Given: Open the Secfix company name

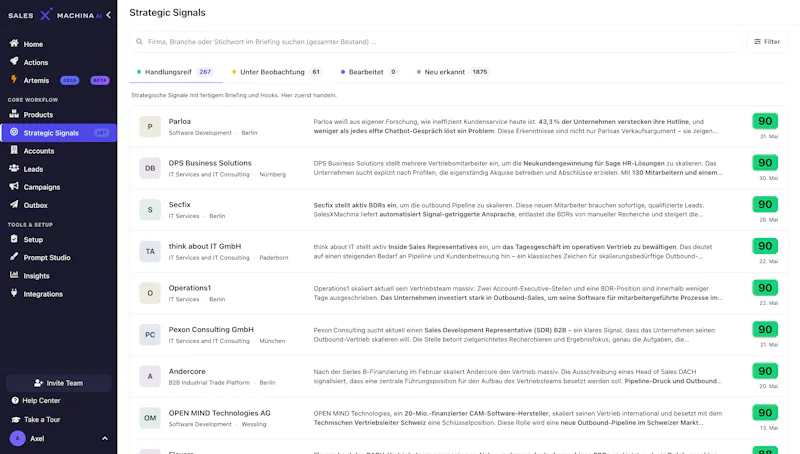Looking at the screenshot, I should (x=180, y=205).
